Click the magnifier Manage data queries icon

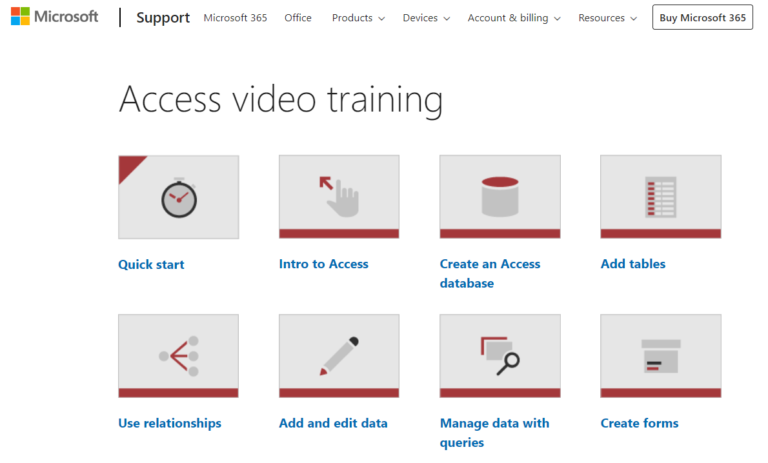click(x=499, y=356)
